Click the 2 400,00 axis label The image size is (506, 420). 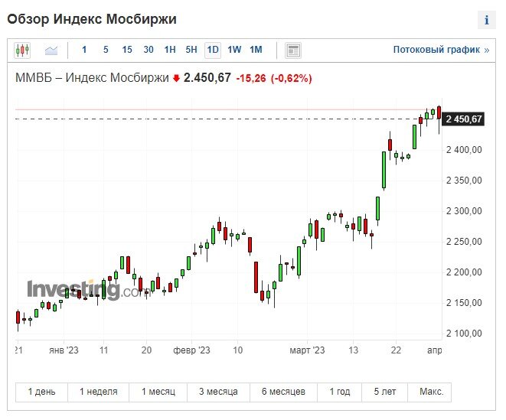464,150
